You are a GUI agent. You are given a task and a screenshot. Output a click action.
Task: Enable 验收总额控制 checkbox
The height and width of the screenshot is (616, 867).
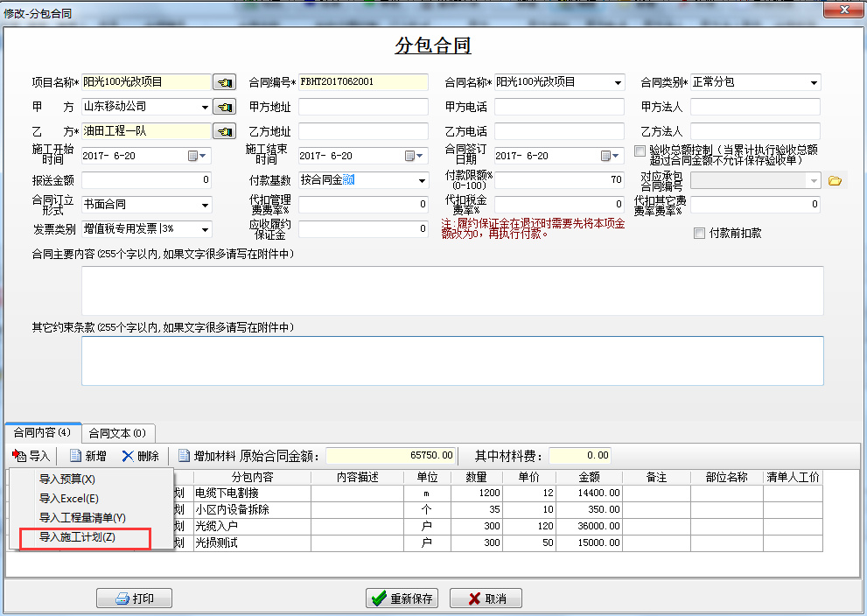640,151
